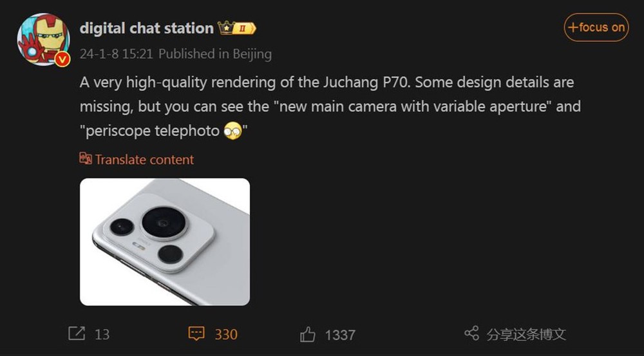Click the repost icon beside 13
The height and width of the screenshot is (356, 644).
77,333
